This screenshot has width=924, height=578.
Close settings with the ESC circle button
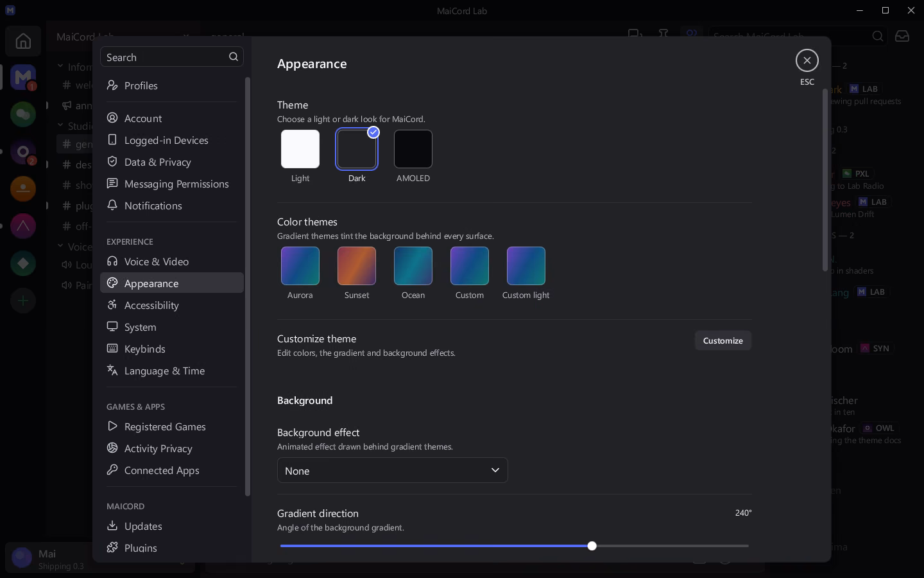[807, 60]
